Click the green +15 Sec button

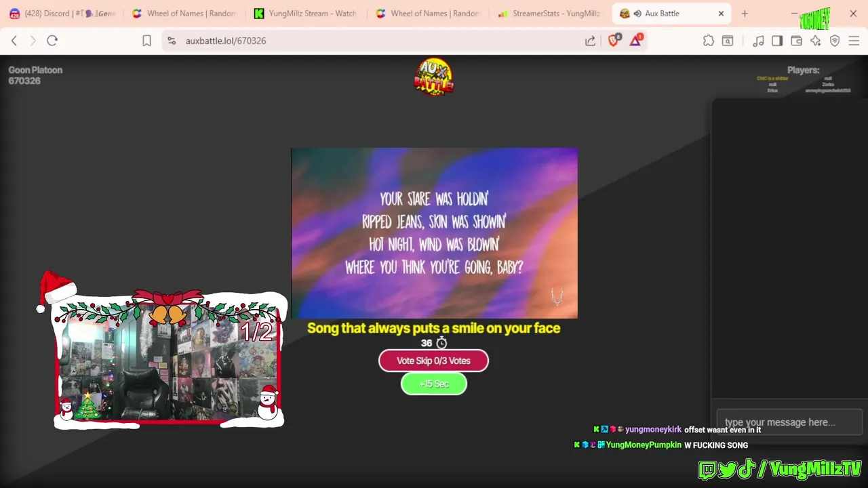[x=434, y=384]
